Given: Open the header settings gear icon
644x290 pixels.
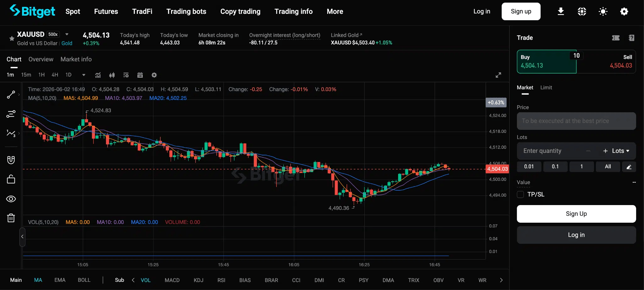Looking at the screenshot, I should tap(624, 12).
